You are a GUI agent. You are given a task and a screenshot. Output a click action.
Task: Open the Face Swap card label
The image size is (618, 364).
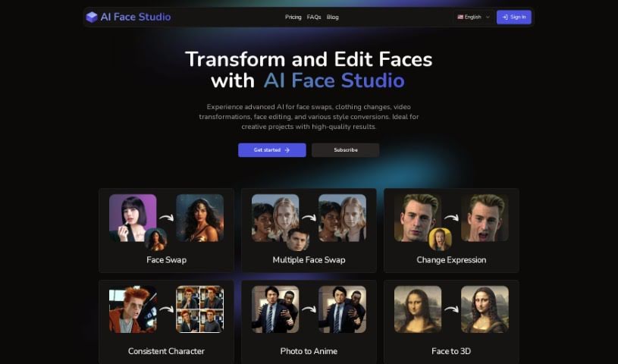[x=166, y=260]
